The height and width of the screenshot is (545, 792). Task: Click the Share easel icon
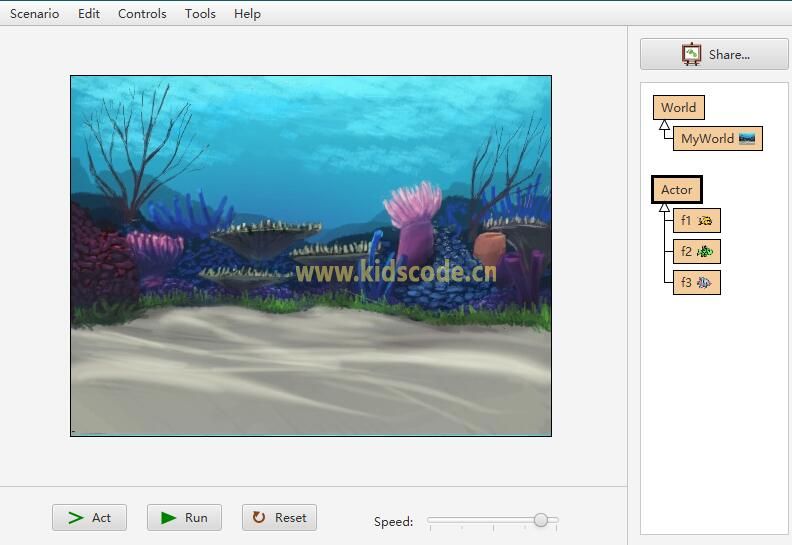click(691, 54)
